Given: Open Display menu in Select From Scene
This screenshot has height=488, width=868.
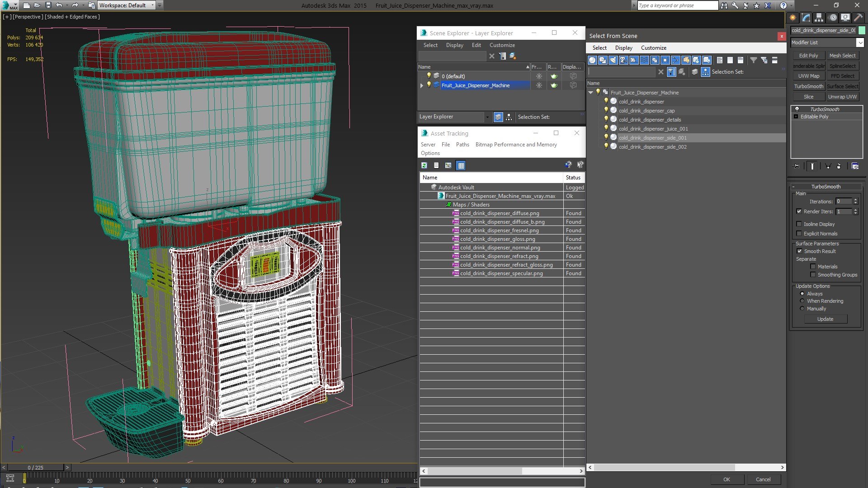Looking at the screenshot, I should pos(623,48).
